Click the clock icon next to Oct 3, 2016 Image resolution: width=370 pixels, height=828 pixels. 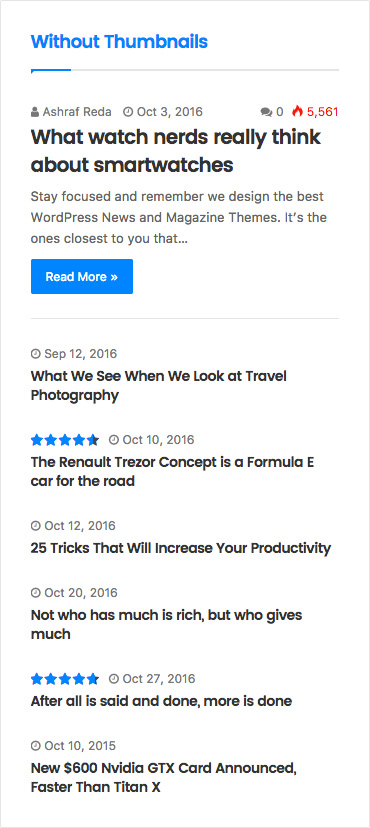pos(128,112)
